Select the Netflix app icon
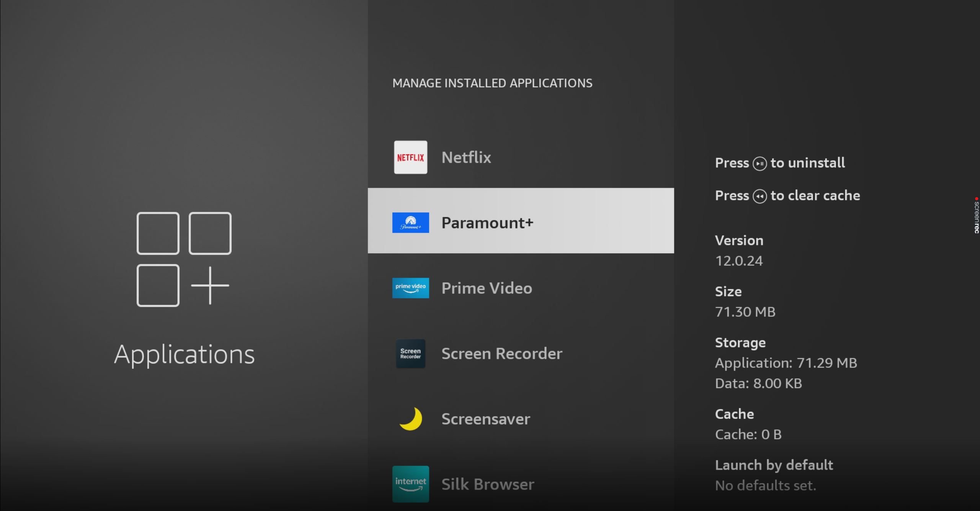 point(410,157)
